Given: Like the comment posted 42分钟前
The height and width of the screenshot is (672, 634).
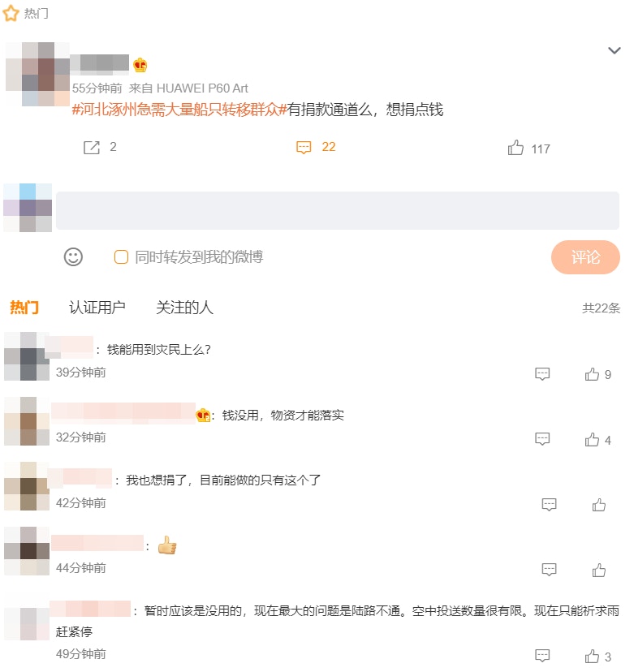Looking at the screenshot, I should pos(599,505).
